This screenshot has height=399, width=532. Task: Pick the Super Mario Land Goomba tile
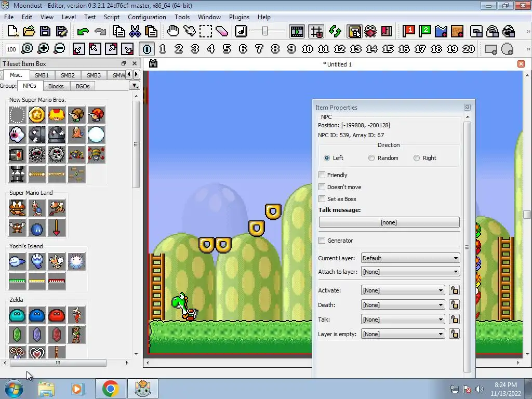tap(17, 208)
